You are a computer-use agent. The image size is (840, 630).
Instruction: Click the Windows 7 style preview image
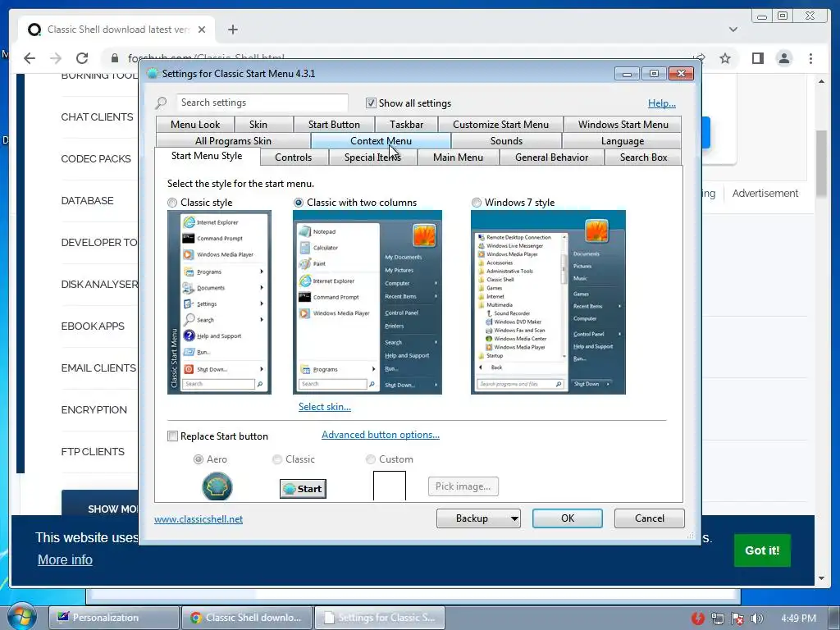548,302
